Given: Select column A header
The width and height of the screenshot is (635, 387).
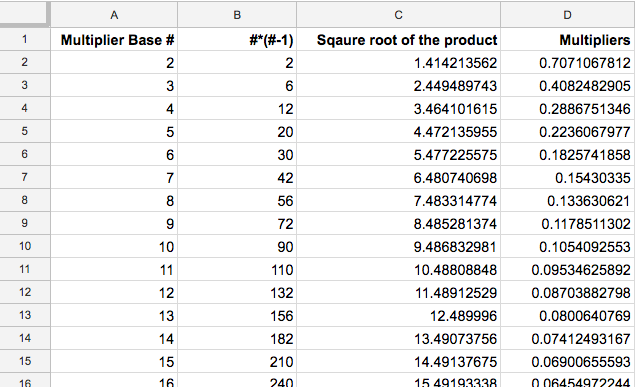Looking at the screenshot, I should click(114, 15).
